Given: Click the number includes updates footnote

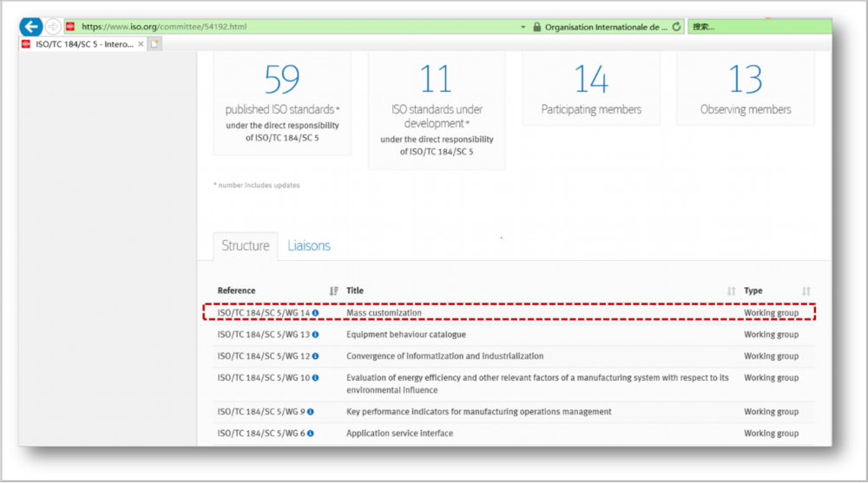Looking at the screenshot, I should [x=256, y=186].
